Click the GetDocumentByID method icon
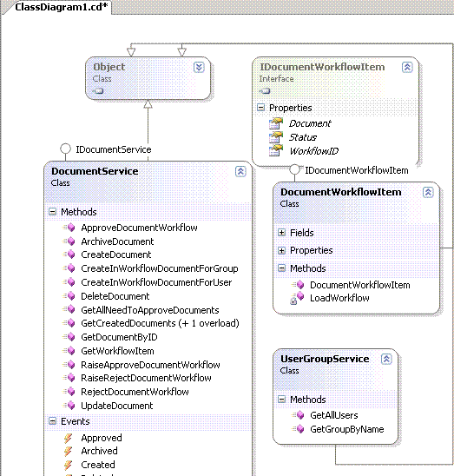Screen dimensions: 454x476 pyautogui.click(x=69, y=337)
